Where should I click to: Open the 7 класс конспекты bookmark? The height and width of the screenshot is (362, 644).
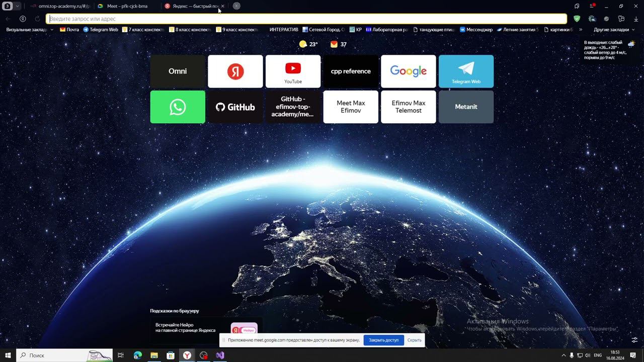[143, 30]
